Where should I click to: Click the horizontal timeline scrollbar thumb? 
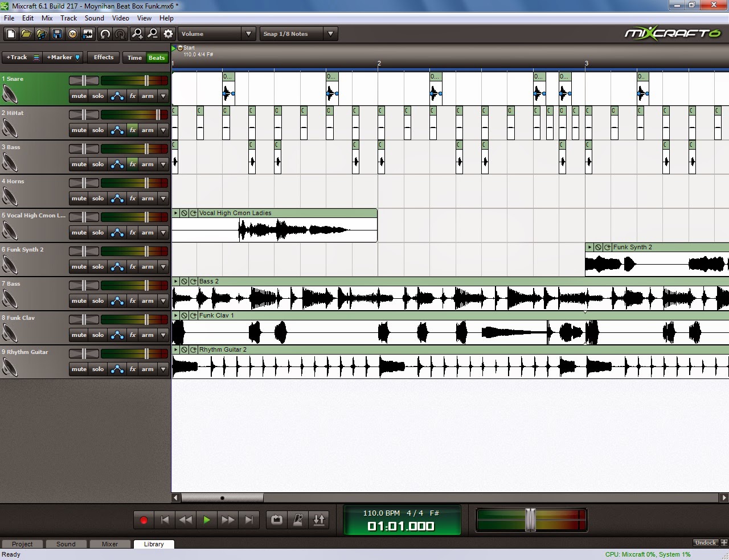tap(222, 498)
